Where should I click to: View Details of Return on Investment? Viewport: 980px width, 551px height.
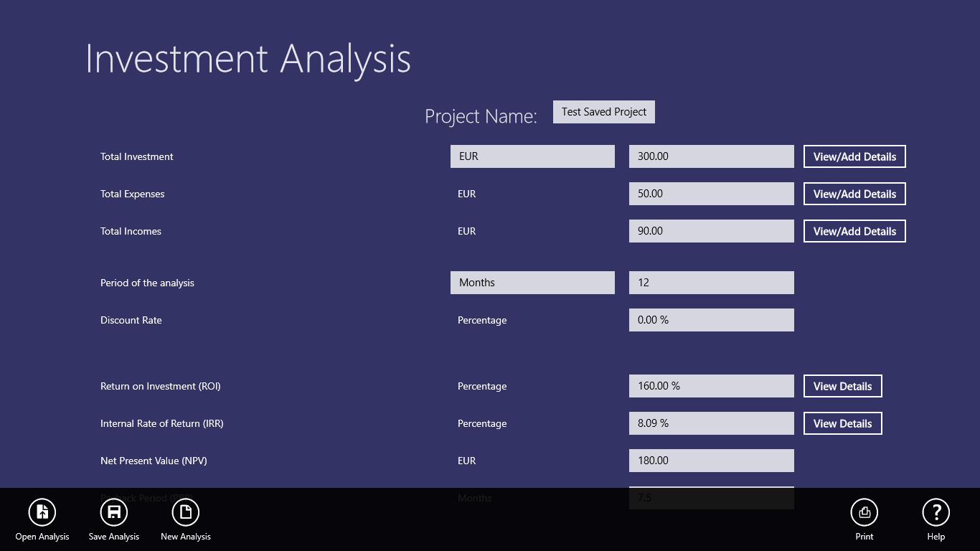[x=842, y=386]
